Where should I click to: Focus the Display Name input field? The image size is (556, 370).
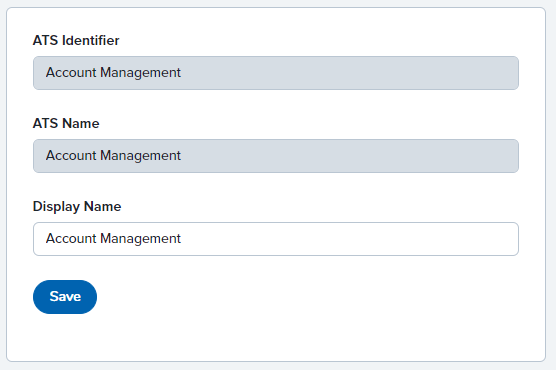(x=276, y=239)
